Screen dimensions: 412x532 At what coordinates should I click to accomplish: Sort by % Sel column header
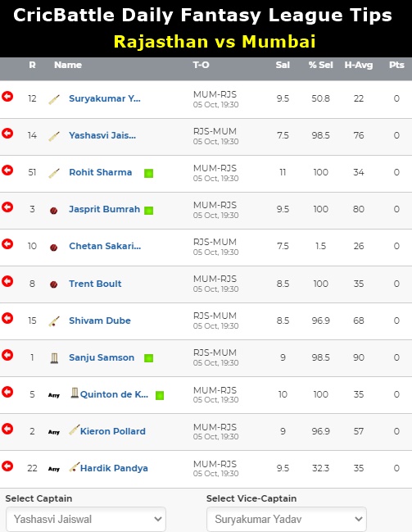click(x=321, y=65)
